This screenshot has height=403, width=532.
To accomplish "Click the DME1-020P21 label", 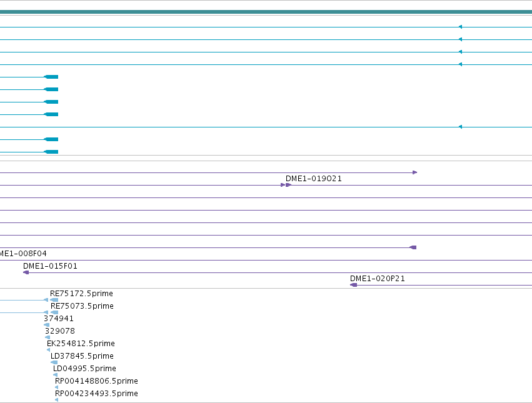I will point(378,279).
